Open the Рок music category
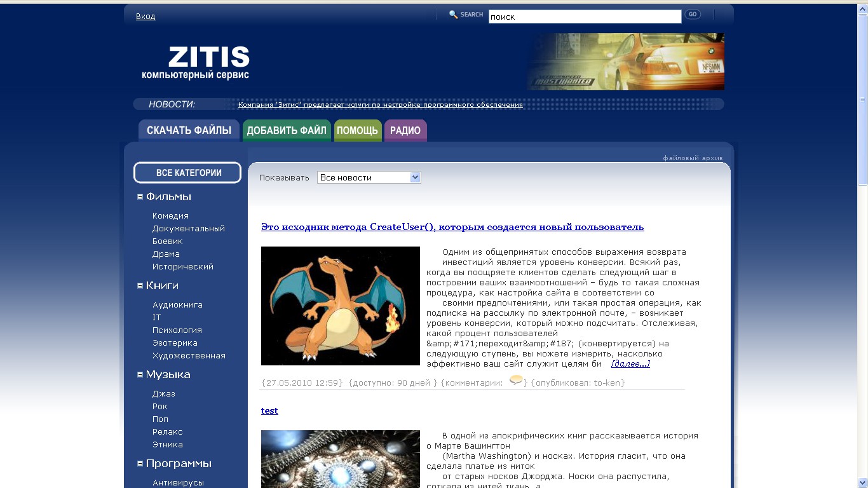The height and width of the screenshot is (488, 868). (160, 407)
